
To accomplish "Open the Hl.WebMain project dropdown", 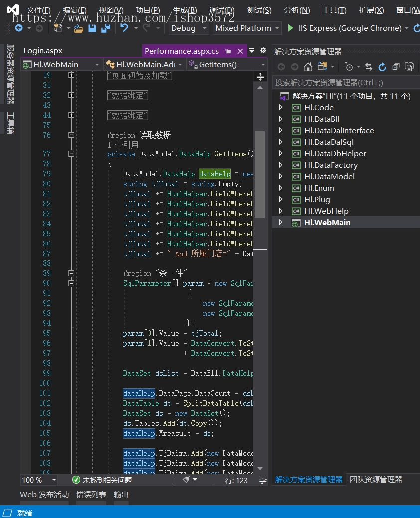I will 61,64.
